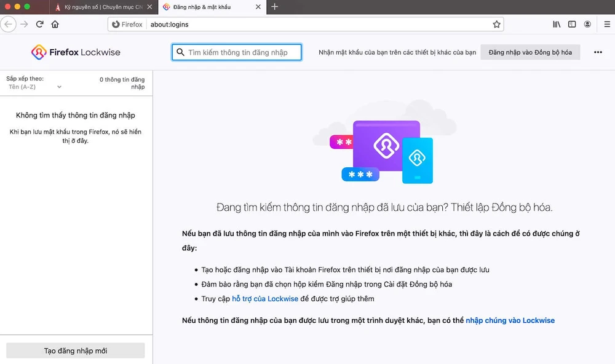Click the Firefox Lockwise logo
The height and width of the screenshot is (364, 615).
tap(75, 52)
